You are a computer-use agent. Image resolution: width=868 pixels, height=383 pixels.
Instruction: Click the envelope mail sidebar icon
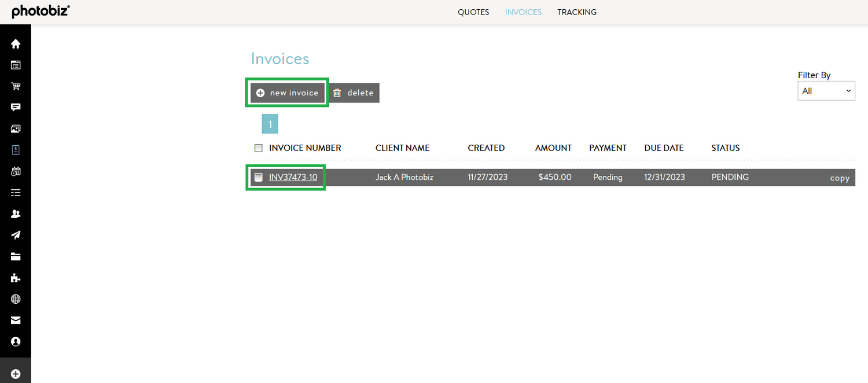[x=16, y=320]
